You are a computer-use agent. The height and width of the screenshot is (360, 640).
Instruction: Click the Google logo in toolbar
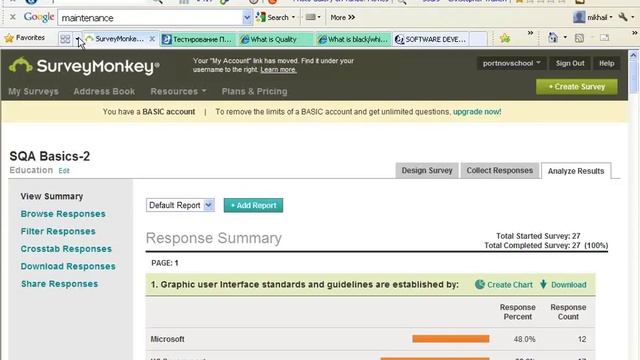click(39, 17)
